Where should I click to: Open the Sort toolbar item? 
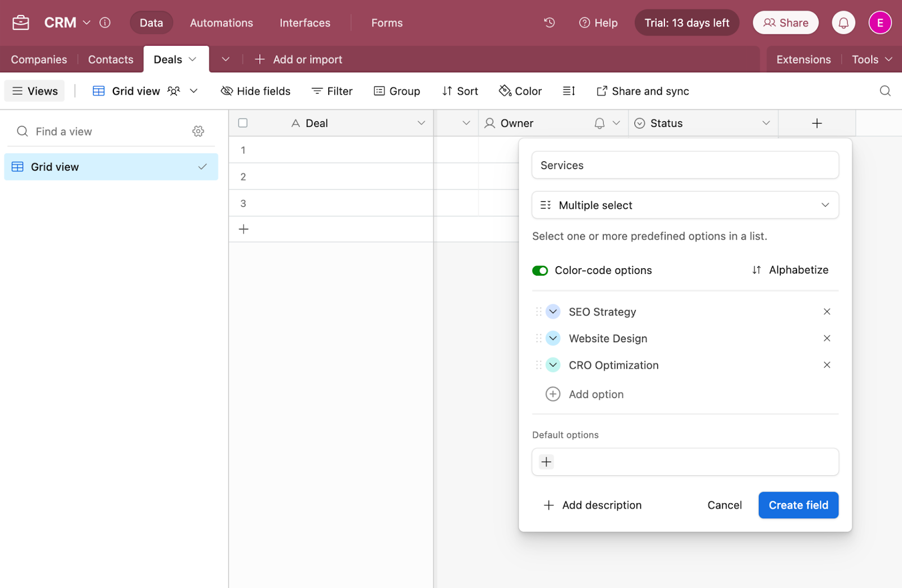(460, 91)
